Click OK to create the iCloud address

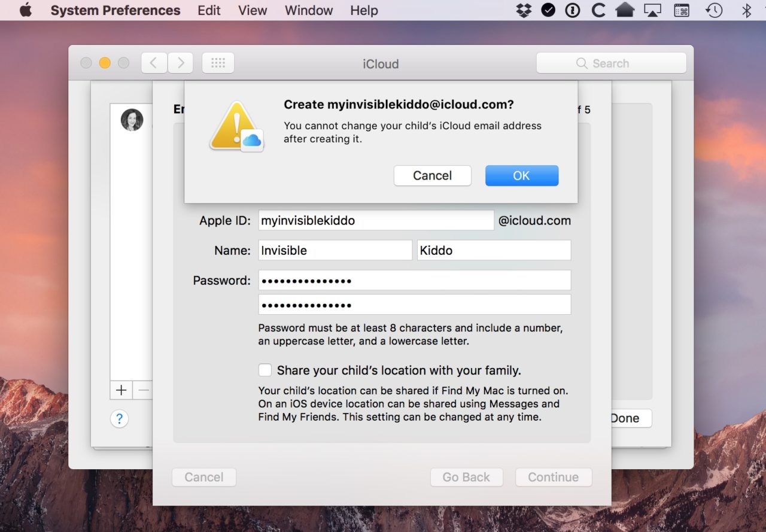click(x=522, y=175)
